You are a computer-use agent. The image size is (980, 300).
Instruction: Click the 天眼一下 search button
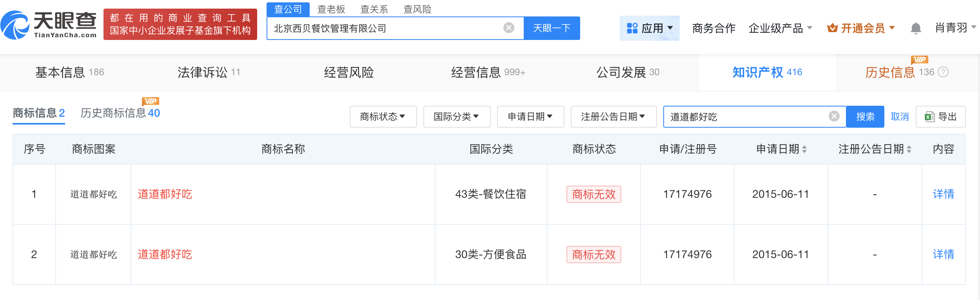coord(552,28)
